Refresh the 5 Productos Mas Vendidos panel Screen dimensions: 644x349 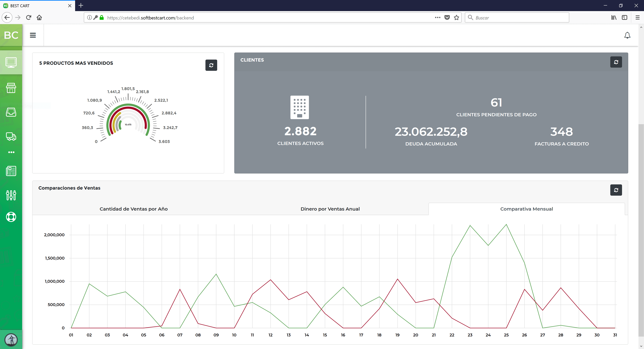tap(211, 65)
